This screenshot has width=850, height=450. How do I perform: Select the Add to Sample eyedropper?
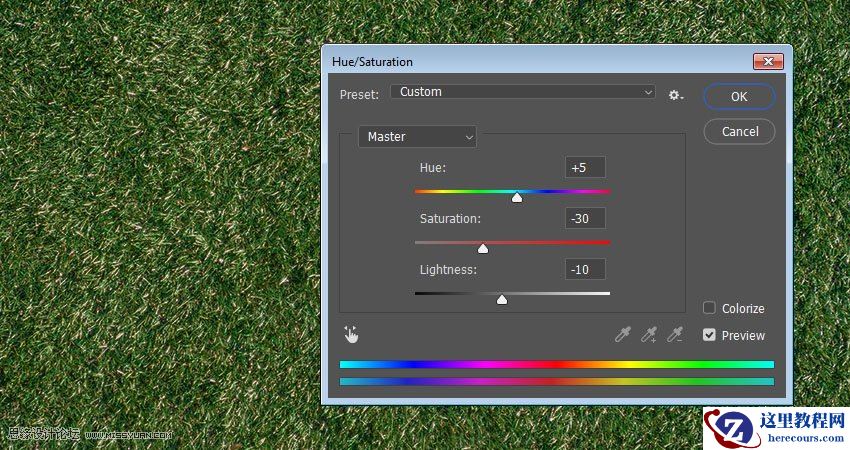[x=649, y=335]
